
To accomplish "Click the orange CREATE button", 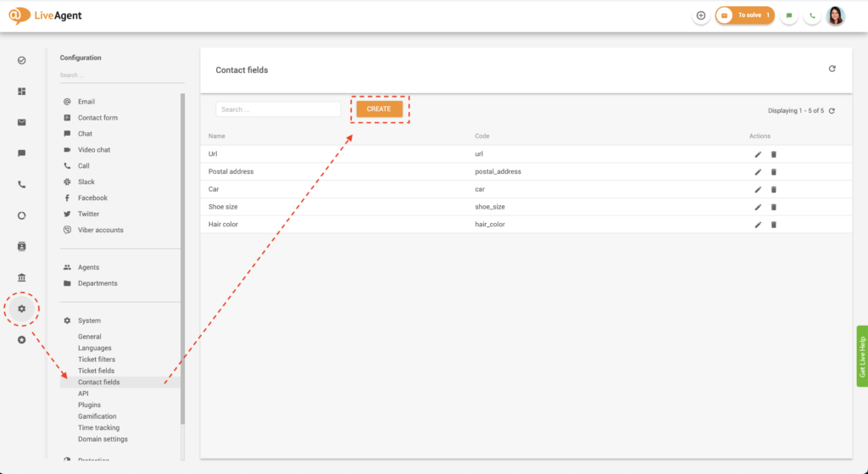I will (379, 109).
